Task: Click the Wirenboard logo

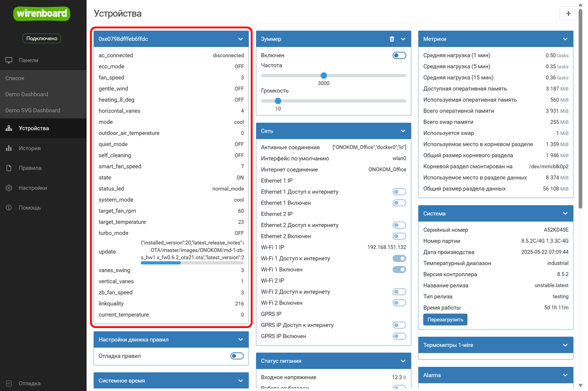Action: click(x=42, y=14)
